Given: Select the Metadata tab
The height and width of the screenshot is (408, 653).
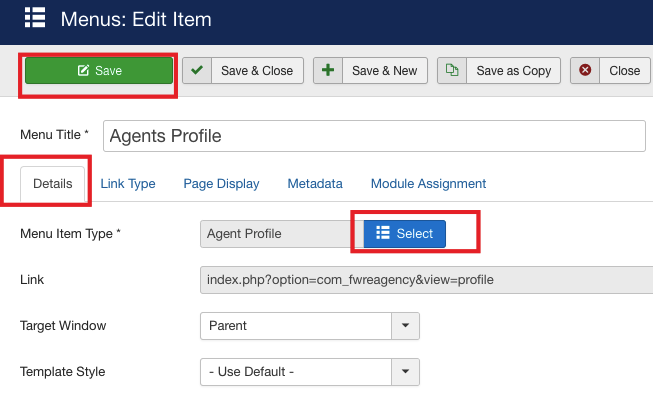Looking at the screenshot, I should coord(315,184).
